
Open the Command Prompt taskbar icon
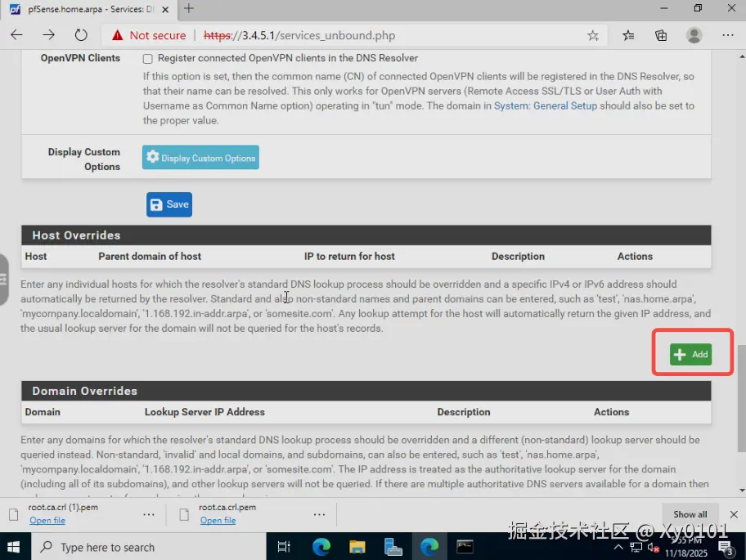465,547
